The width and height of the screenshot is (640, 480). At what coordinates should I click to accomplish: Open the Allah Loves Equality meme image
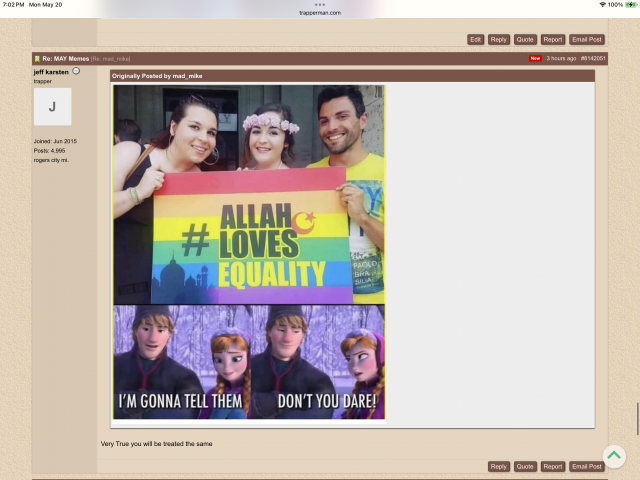pos(249,252)
